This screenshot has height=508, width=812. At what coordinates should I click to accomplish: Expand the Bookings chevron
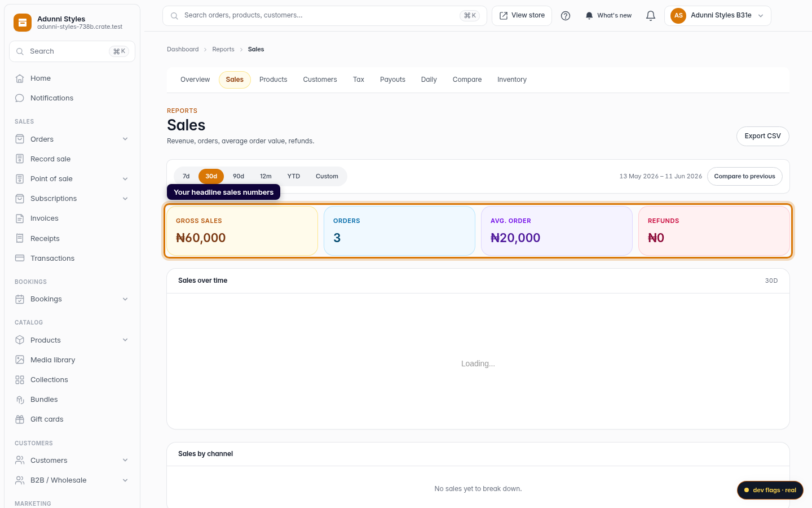tap(125, 299)
